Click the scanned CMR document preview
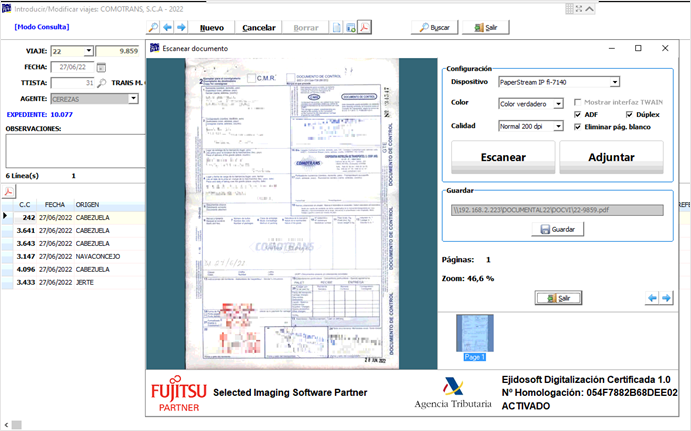The width and height of the screenshot is (691, 431). tap(292, 214)
